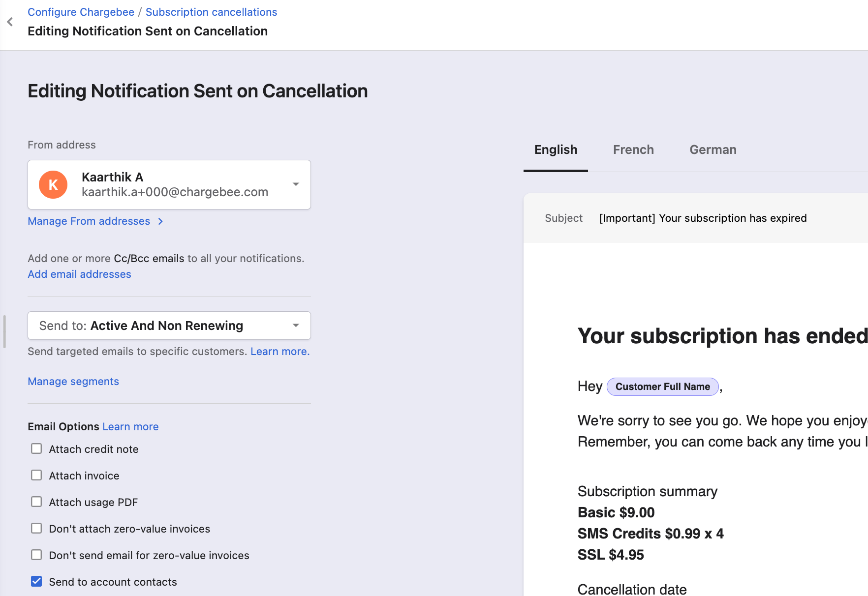
Task: Check the Attach invoice option
Action: coord(36,475)
